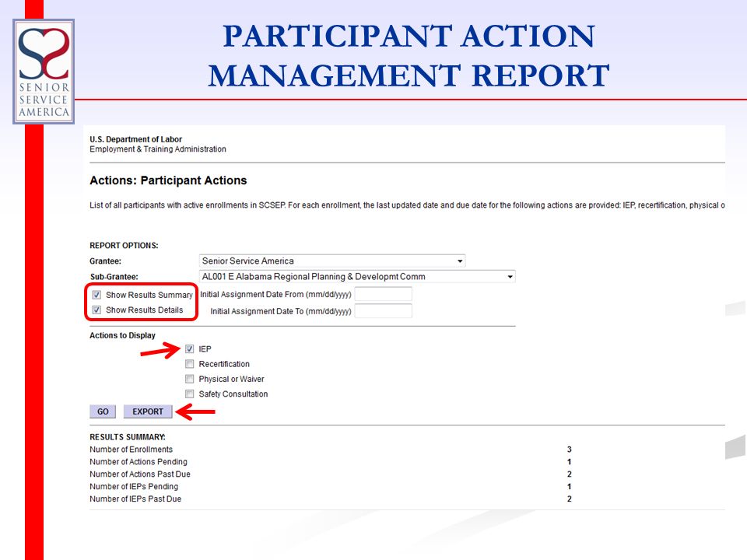Click the Number of Actions Pending label
The width and height of the screenshot is (747, 560).
tap(139, 461)
